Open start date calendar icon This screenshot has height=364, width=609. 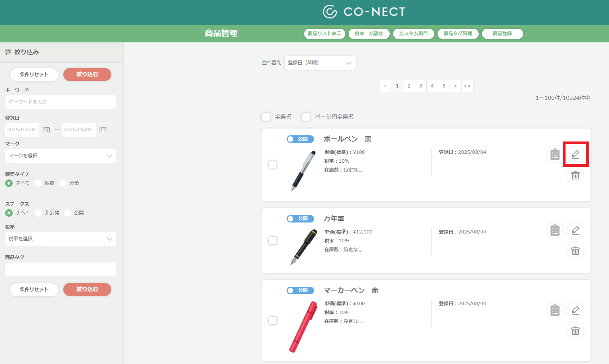(x=46, y=130)
